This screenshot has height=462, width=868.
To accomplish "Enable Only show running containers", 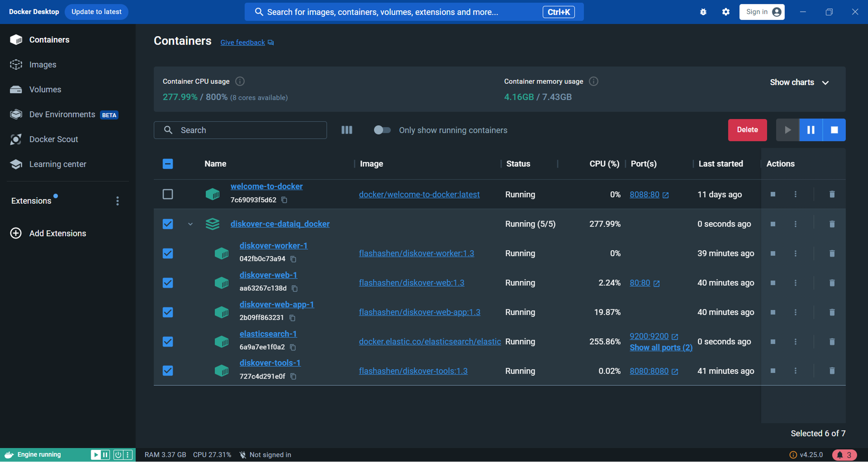I will tap(382, 130).
